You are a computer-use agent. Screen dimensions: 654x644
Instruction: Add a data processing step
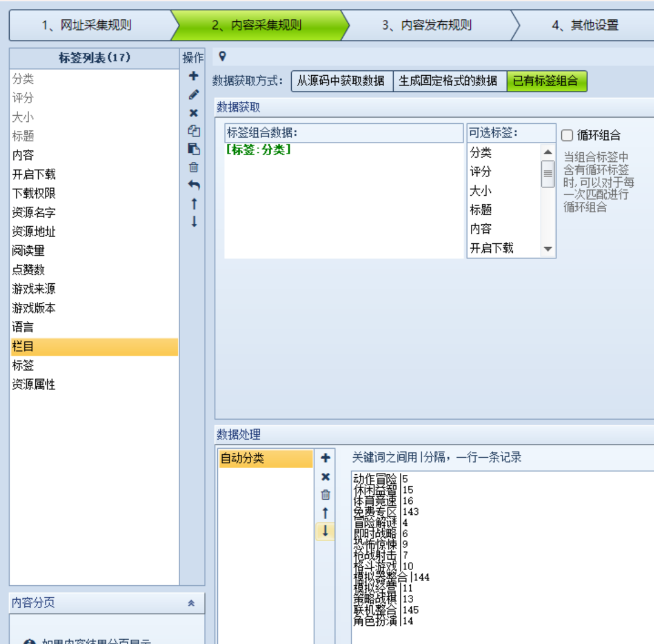tap(325, 458)
